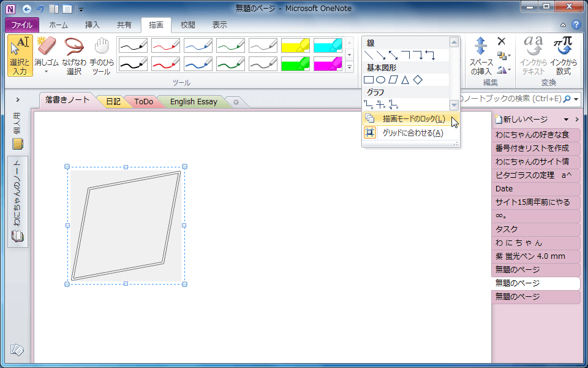The height and width of the screenshot is (368, 588).
Task: Select the thick blue pen
Action: (198, 64)
